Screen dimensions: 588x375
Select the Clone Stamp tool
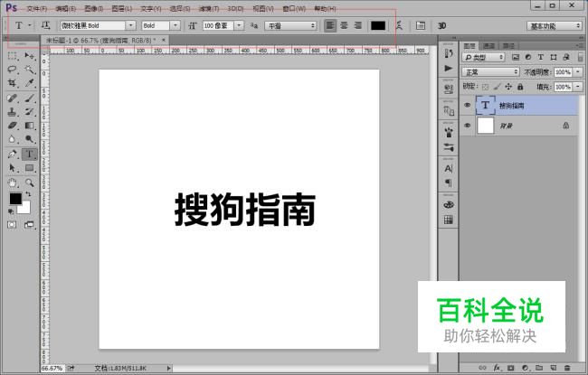12,112
